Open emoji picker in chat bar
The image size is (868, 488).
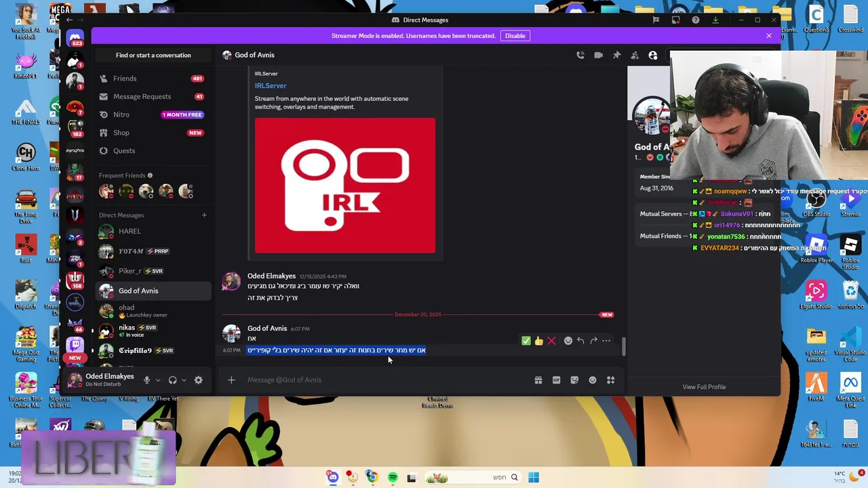tap(593, 380)
